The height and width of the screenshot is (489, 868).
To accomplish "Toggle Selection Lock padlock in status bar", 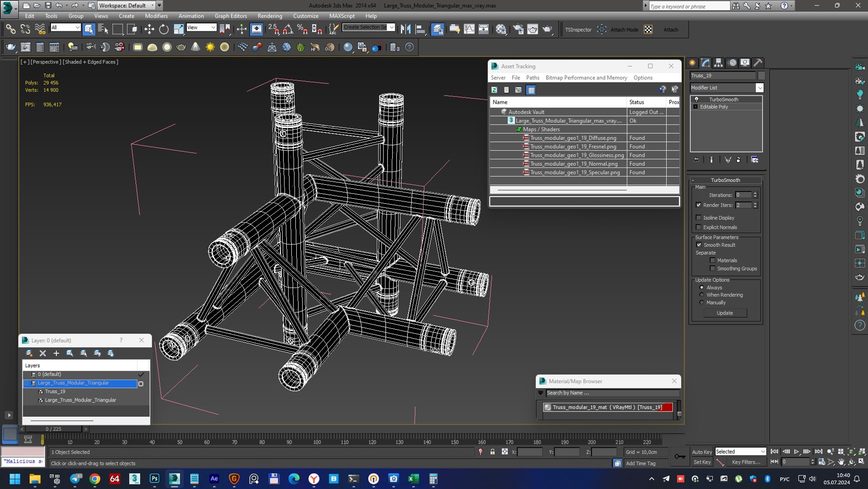I will 493,452.
